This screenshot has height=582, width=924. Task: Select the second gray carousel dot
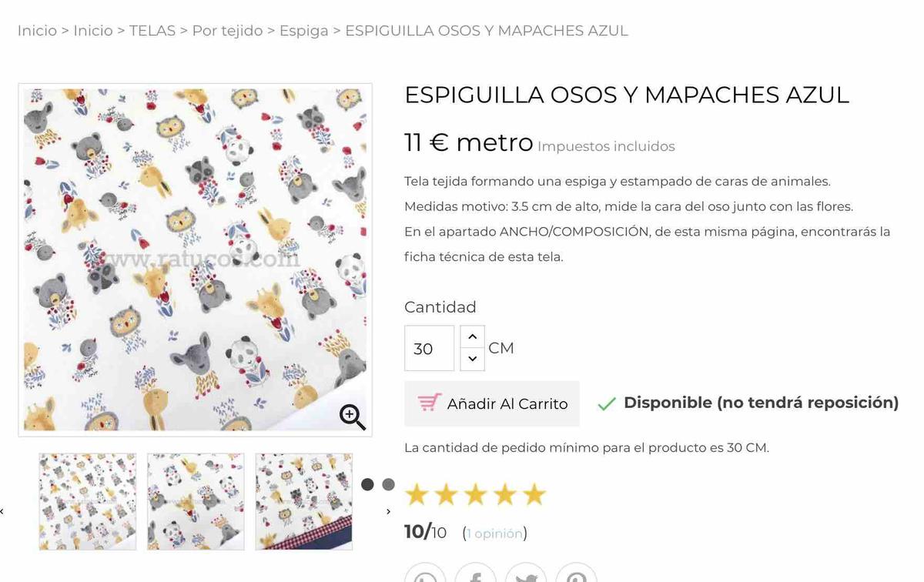pos(388,484)
